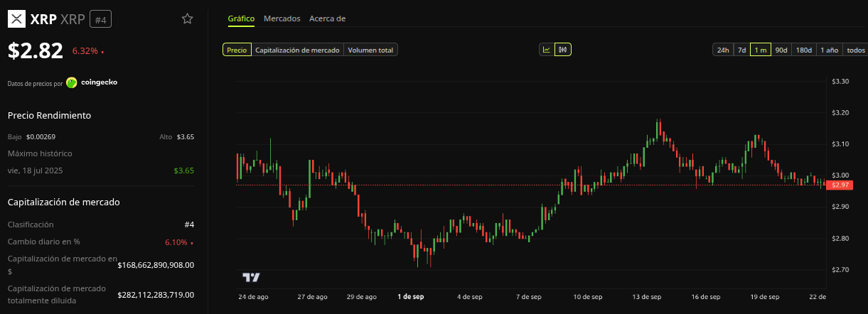Select the Precio chart mode
Image resolution: width=868 pixels, height=314 pixels.
237,50
